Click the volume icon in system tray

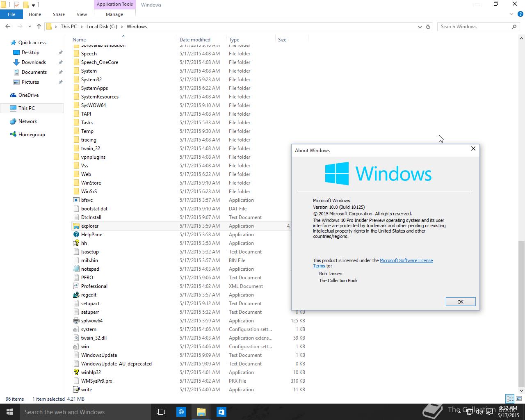click(479, 412)
